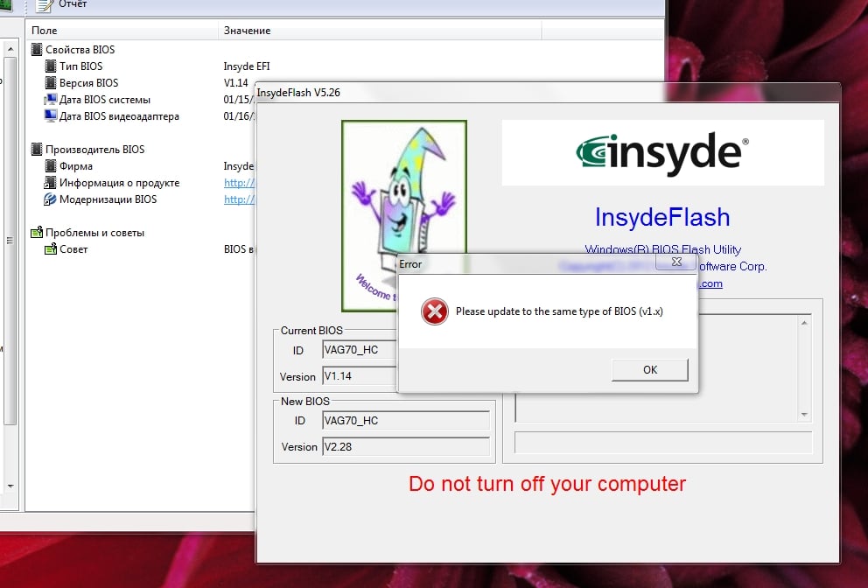Screen dimensions: 868x588
Task: Click the Фирма row label
Action: point(76,166)
